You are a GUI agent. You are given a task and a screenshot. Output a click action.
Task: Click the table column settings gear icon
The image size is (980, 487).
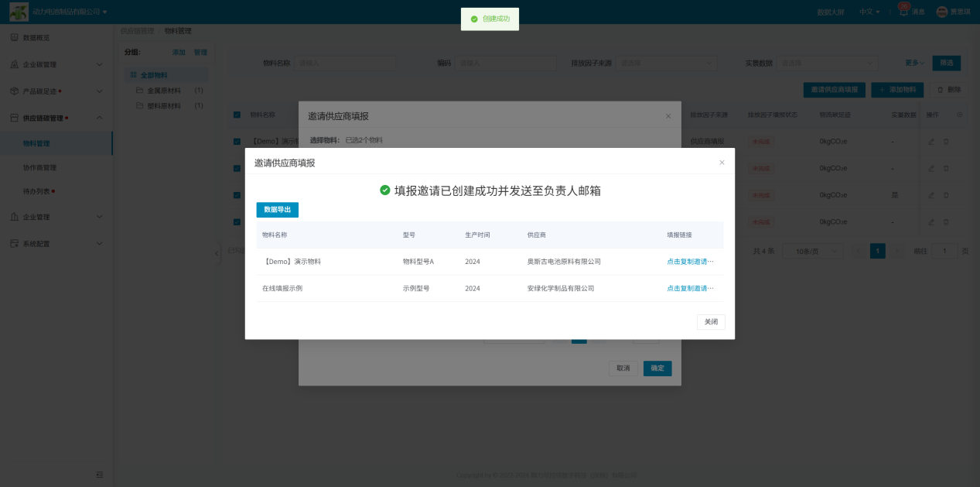tap(960, 115)
